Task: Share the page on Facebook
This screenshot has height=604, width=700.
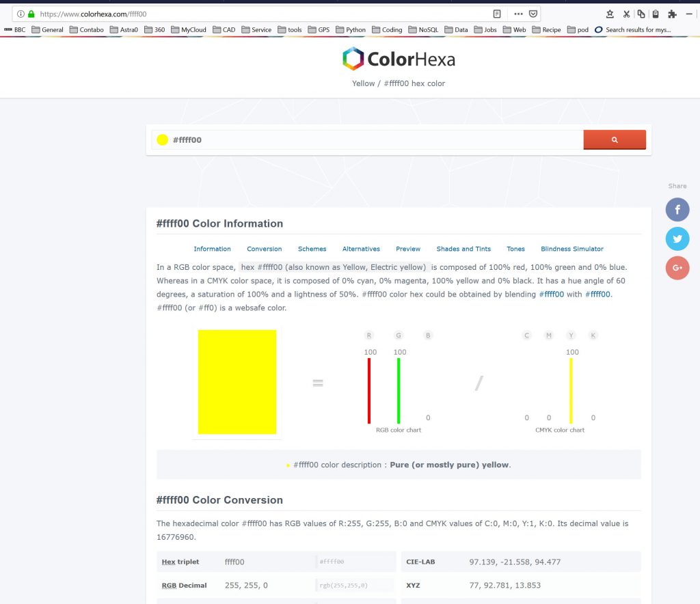Action: [x=677, y=210]
